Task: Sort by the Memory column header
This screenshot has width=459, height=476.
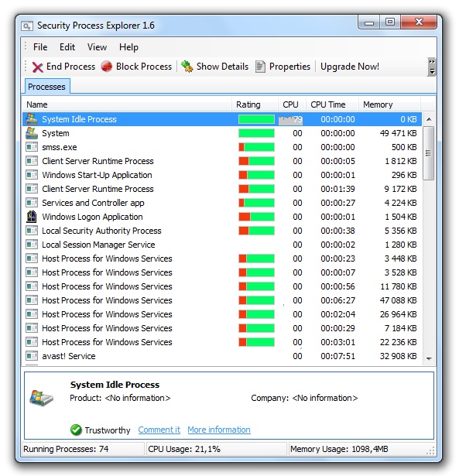Action: [390, 104]
